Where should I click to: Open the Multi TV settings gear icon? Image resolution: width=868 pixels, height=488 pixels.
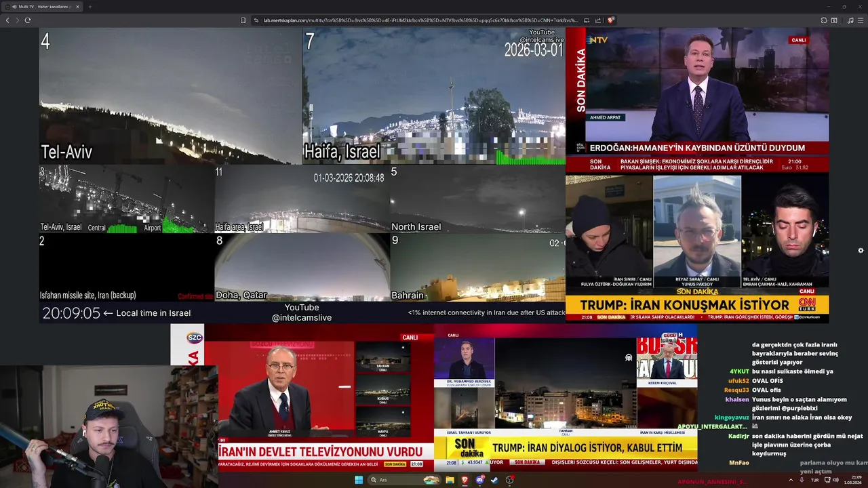click(861, 251)
